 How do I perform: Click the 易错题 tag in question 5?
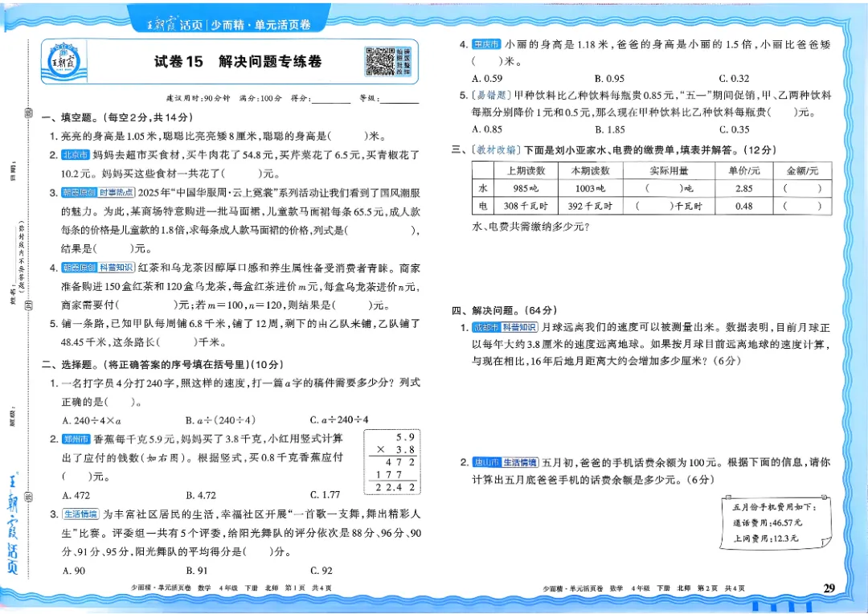490,95
